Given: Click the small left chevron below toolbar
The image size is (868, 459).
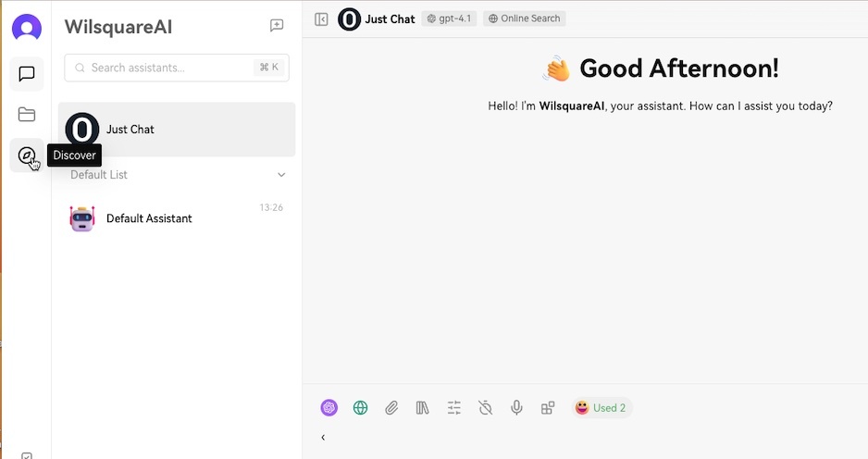Looking at the screenshot, I should pos(323,438).
